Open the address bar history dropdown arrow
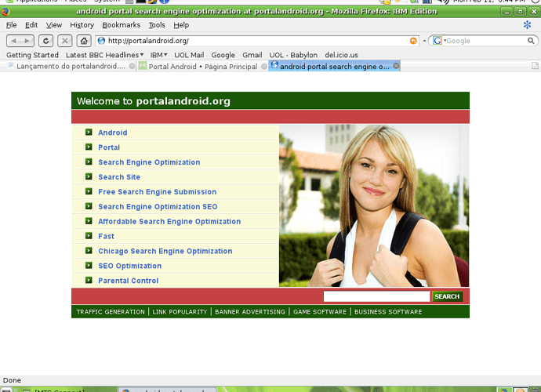541x392 pixels. click(x=424, y=41)
